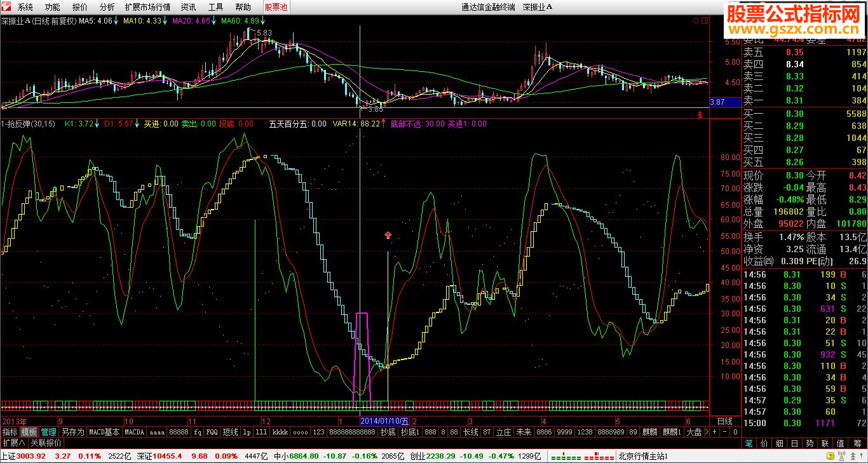Click the 北京行情主站1 server label
This screenshot has height=463, width=868.
coord(643,456)
